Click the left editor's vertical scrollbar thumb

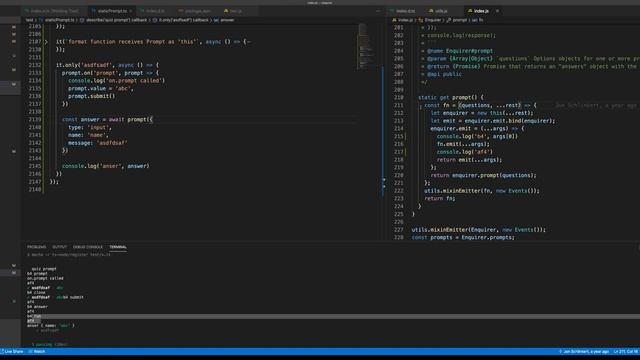(382, 131)
